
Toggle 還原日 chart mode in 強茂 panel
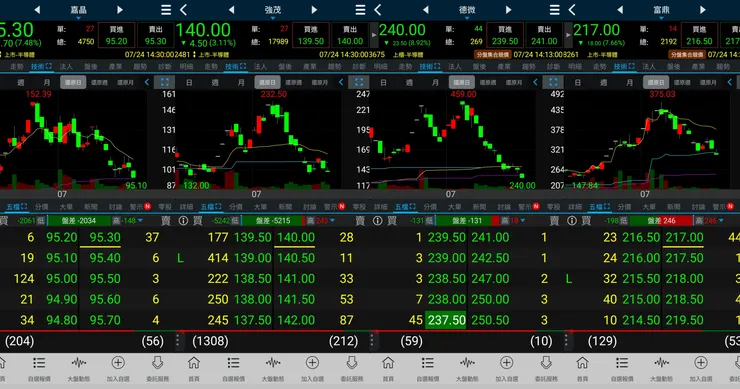click(x=268, y=82)
